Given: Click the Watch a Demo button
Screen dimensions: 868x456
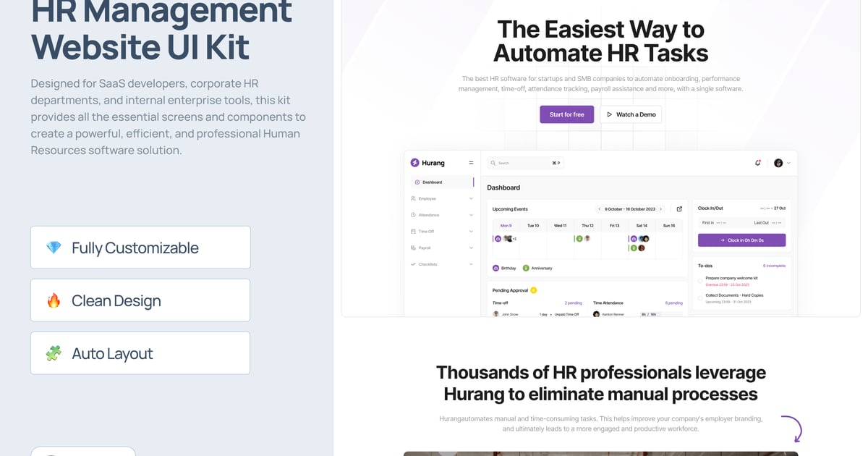Looking at the screenshot, I should click(630, 114).
